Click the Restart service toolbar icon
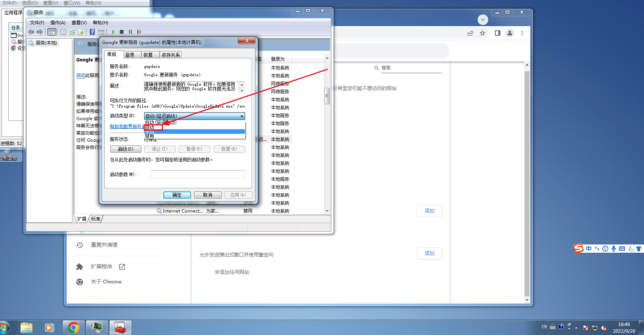 pos(139,32)
